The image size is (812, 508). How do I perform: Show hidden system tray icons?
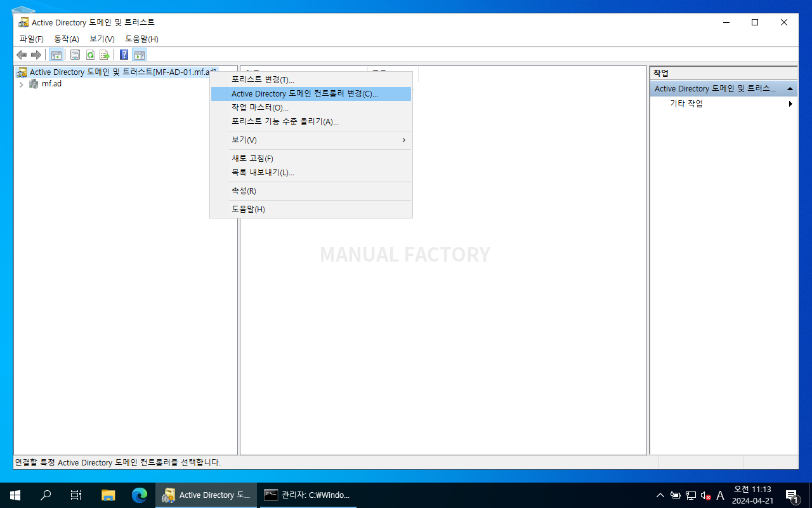click(x=660, y=495)
